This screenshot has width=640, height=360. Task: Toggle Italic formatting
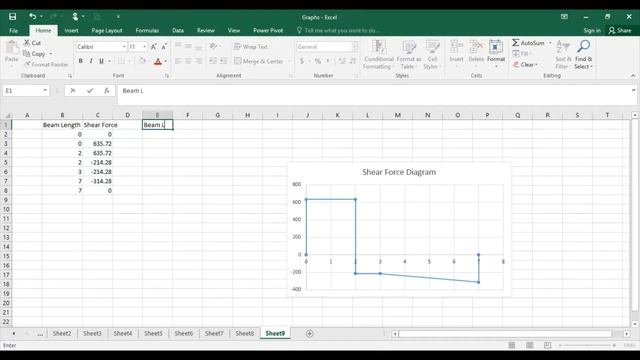click(x=91, y=61)
